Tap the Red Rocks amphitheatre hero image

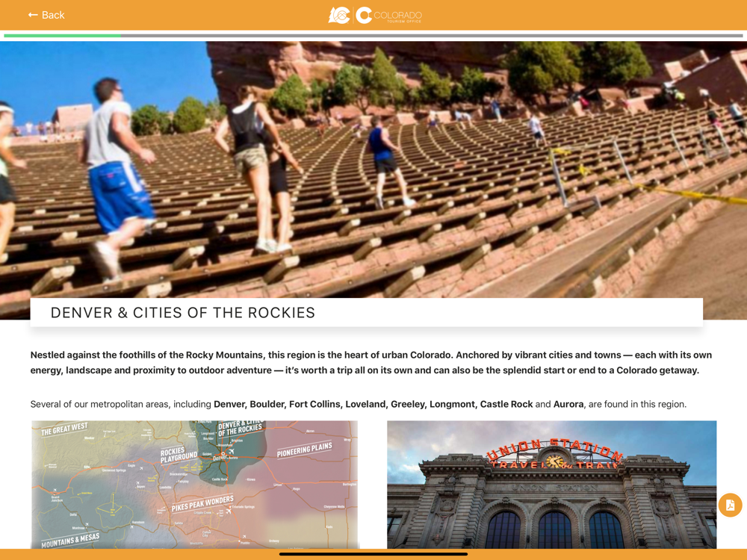pyautogui.click(x=373, y=180)
